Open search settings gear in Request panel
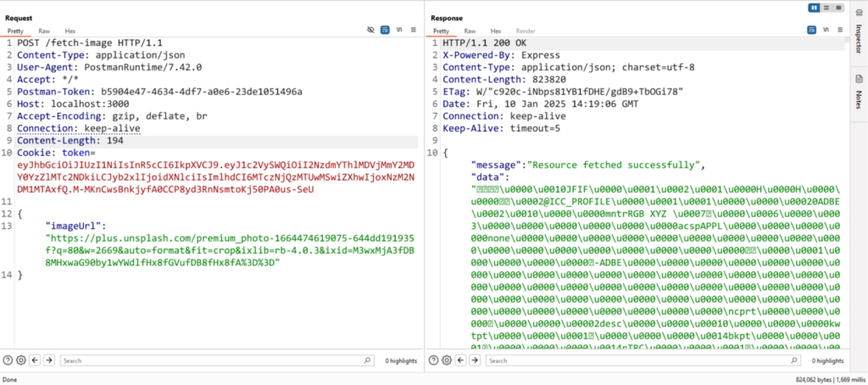 [x=21, y=360]
